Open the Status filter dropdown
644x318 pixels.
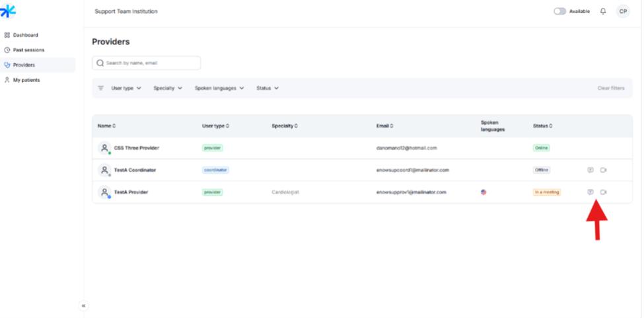click(x=268, y=88)
